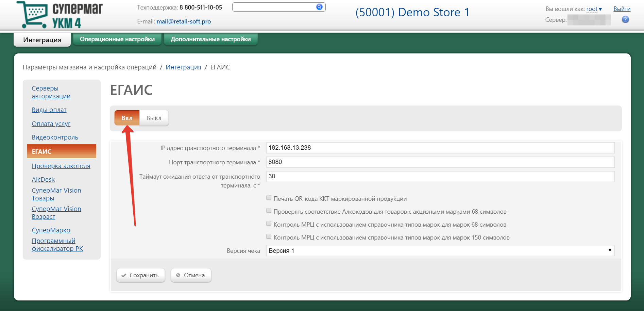
Task: Click the IP адрес транспортного терминала field
Action: coord(440,148)
